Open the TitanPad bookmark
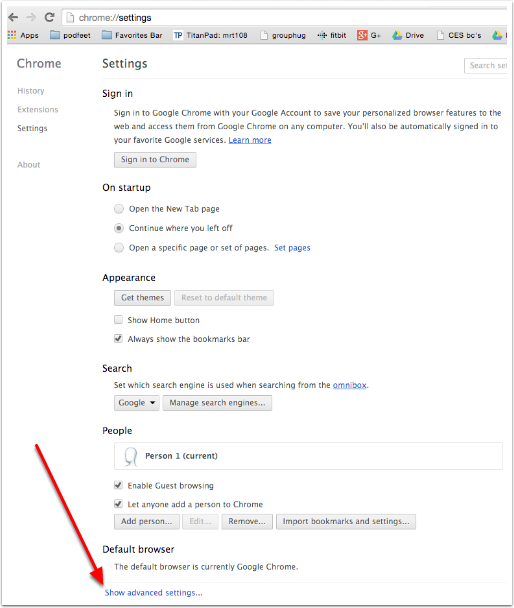This screenshot has height=608, width=514. click(x=210, y=35)
